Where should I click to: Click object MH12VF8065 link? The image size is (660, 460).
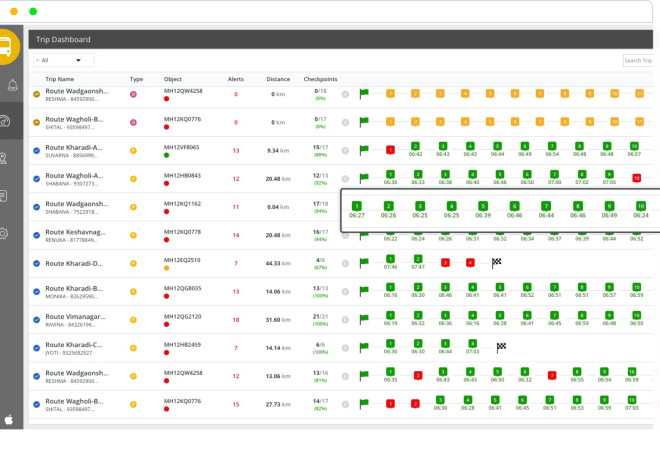(182, 147)
